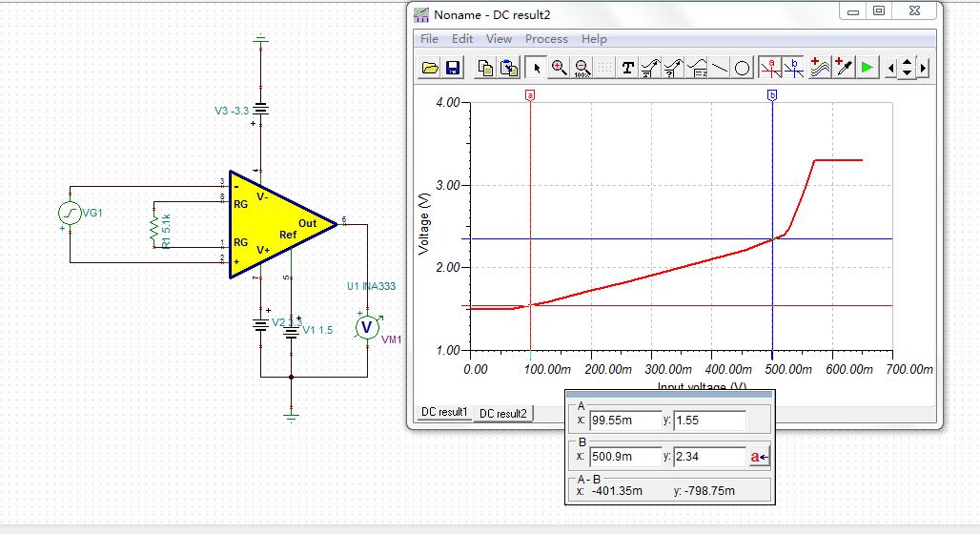The image size is (980, 534).
Task: Run analysis with the green play icon
Action: tap(867, 68)
